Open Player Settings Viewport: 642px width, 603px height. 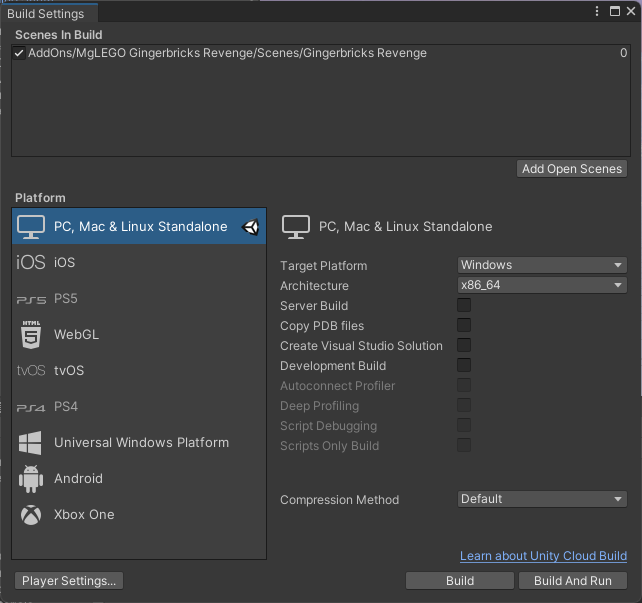pos(69,580)
